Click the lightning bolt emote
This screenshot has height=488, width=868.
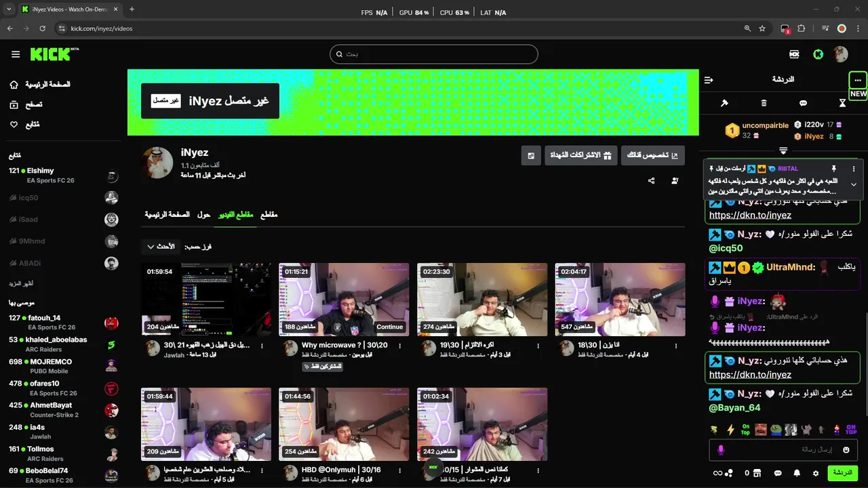tap(730, 430)
